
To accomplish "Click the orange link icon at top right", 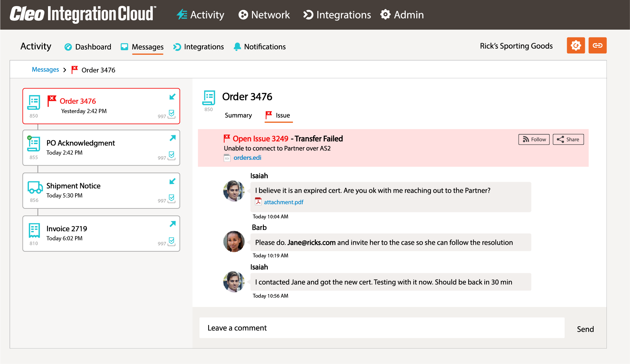I will pyautogui.click(x=597, y=45).
